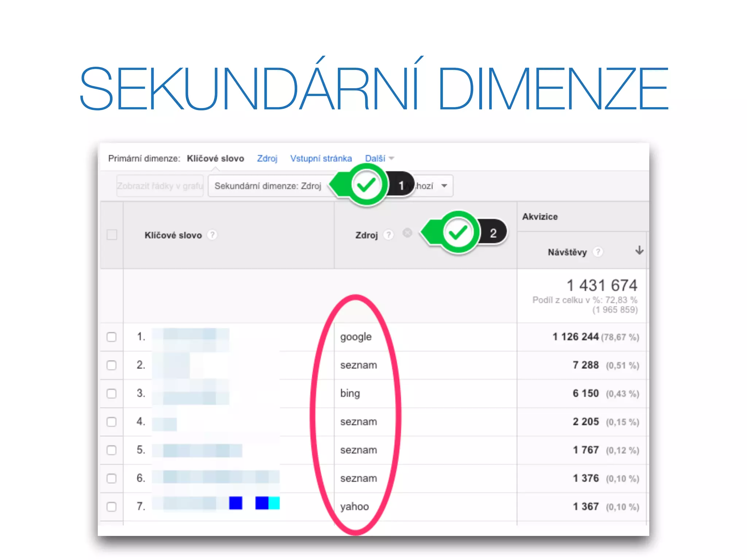
Task: Click seznam source in row 5
Action: click(359, 450)
